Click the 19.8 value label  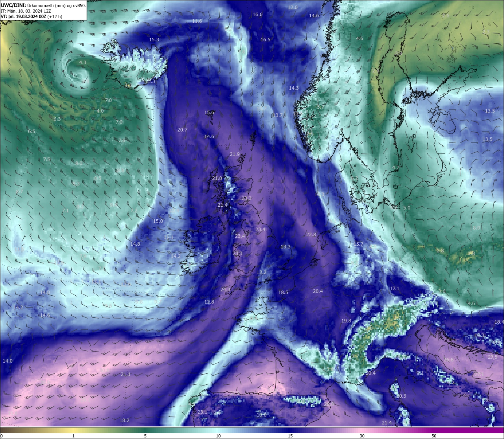[346, 321]
